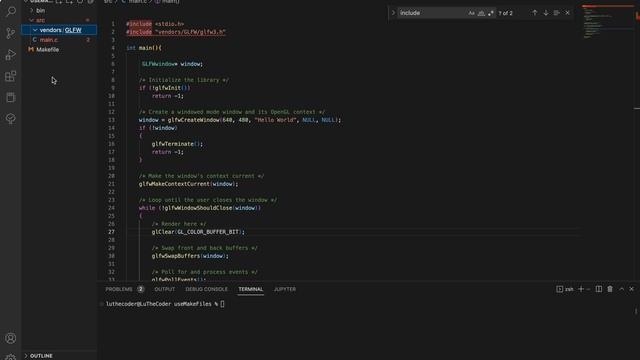The image size is (640, 360).
Task: Click the glClear line in editor
Action: pyautogui.click(x=198, y=232)
